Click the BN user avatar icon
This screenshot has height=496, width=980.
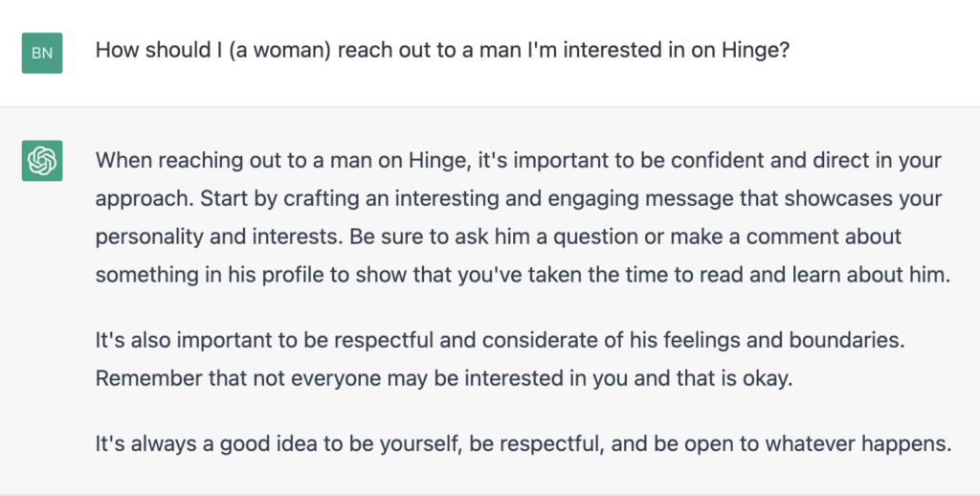[x=42, y=54]
